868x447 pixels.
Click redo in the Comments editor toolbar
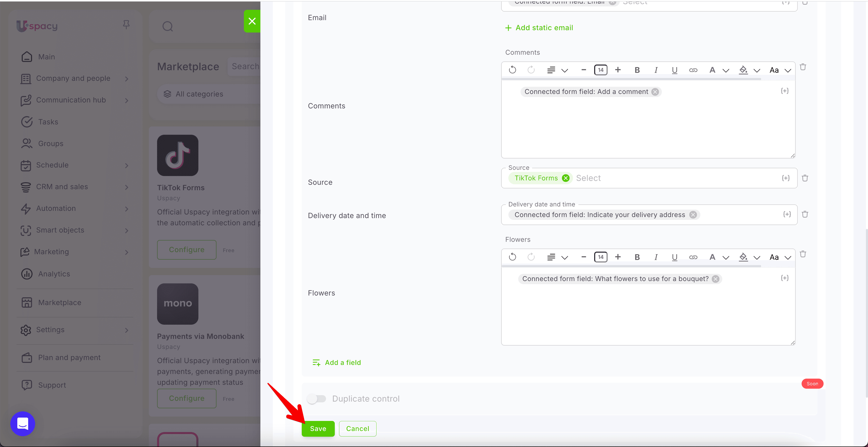[x=531, y=70]
